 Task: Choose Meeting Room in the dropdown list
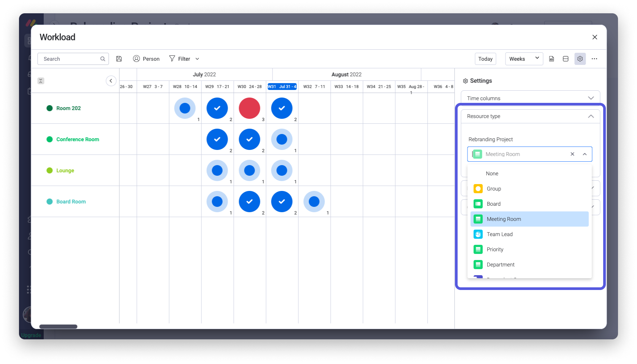click(529, 219)
